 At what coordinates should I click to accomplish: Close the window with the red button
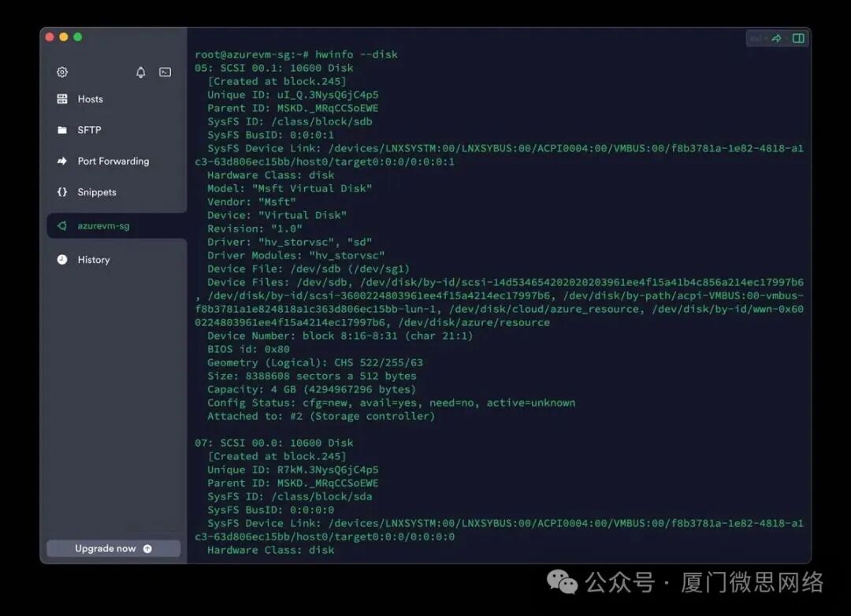50,37
